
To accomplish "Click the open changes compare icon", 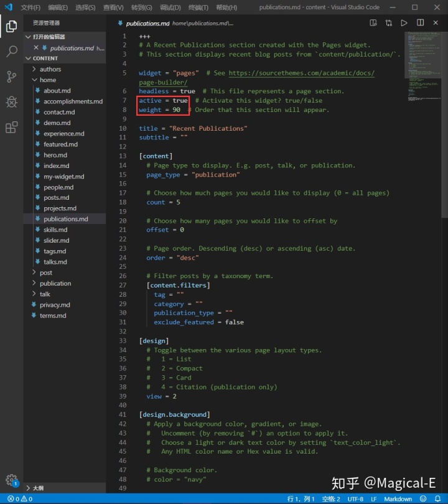I will 389,23.
